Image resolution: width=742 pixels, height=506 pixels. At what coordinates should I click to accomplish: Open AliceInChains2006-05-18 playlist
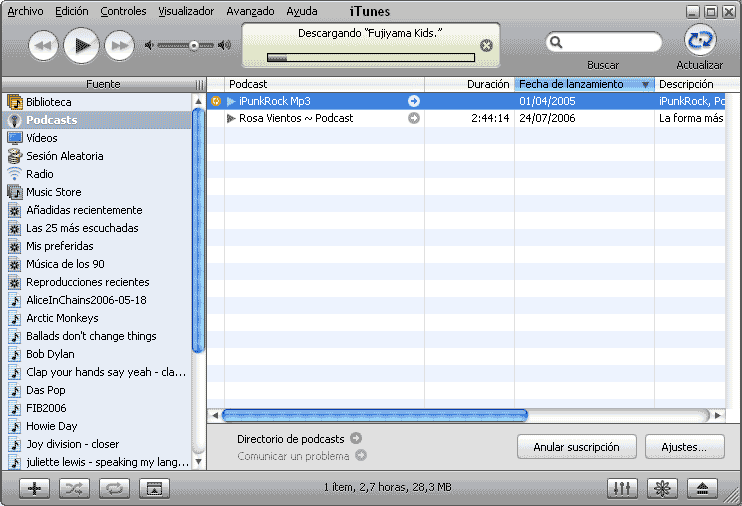(x=97, y=300)
